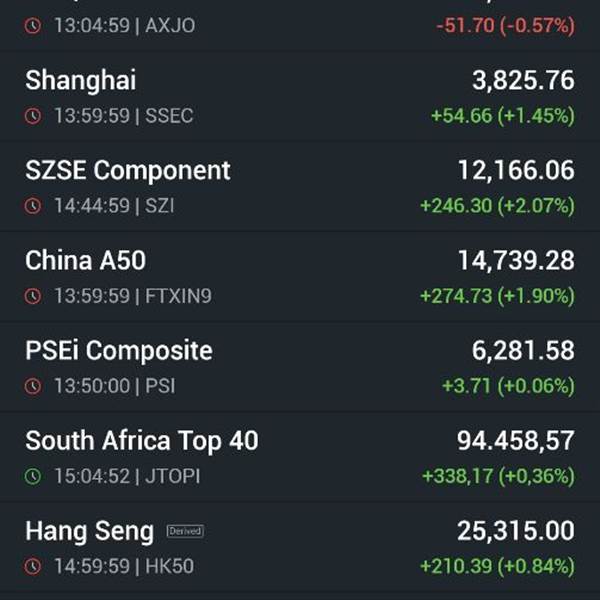Click the AXJO change -51.70 (-0.57%)
The width and height of the screenshot is (600, 600).
point(505,26)
